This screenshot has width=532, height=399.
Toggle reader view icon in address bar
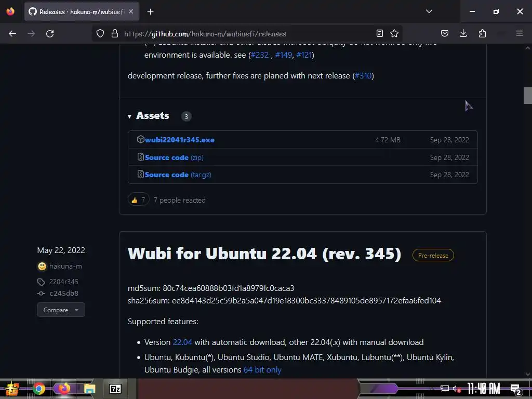(380, 33)
